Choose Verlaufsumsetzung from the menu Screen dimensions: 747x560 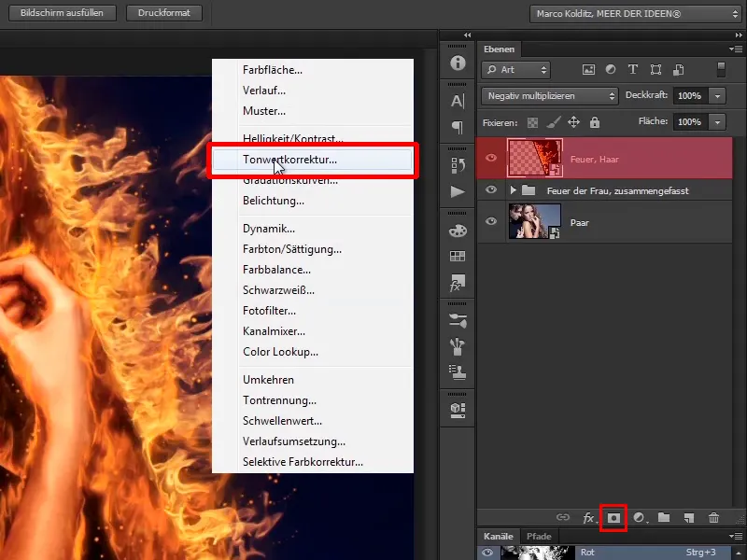(x=313, y=441)
